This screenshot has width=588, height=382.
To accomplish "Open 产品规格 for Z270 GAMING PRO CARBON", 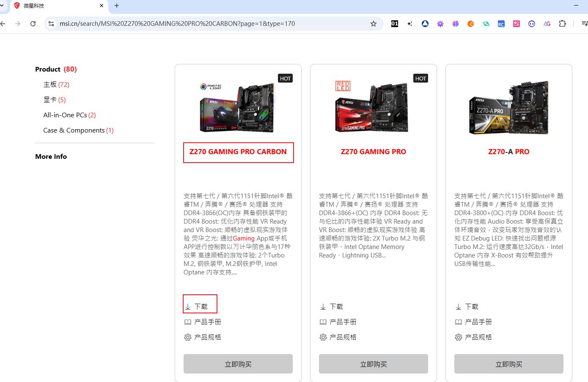I will [203, 337].
